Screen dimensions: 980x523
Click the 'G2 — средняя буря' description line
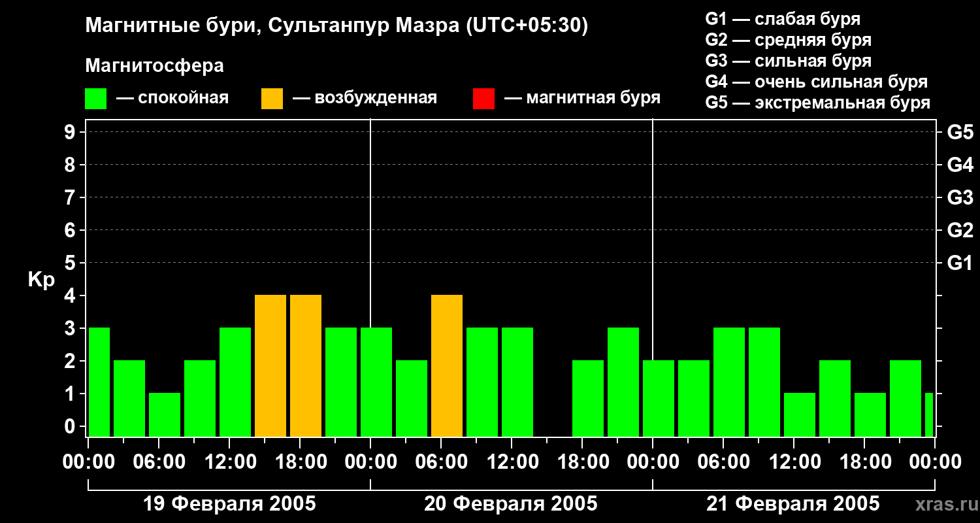(789, 40)
